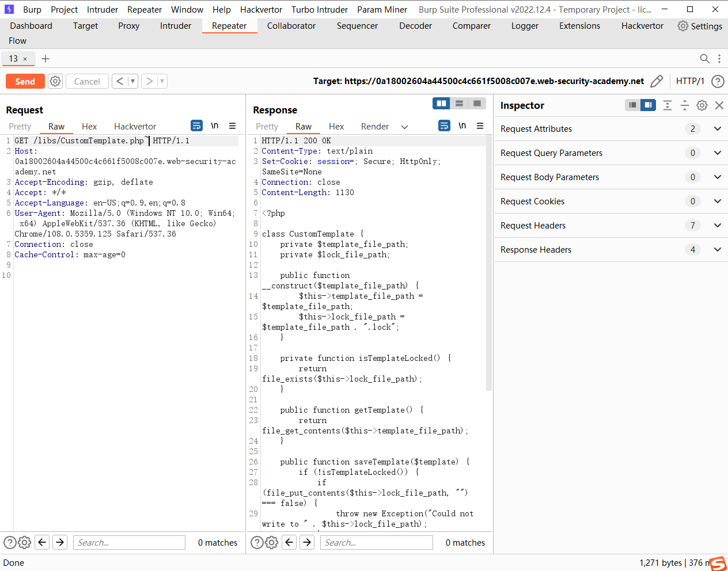The image size is (728, 571).
Task: Open the Flow extension tab
Action: (17, 41)
